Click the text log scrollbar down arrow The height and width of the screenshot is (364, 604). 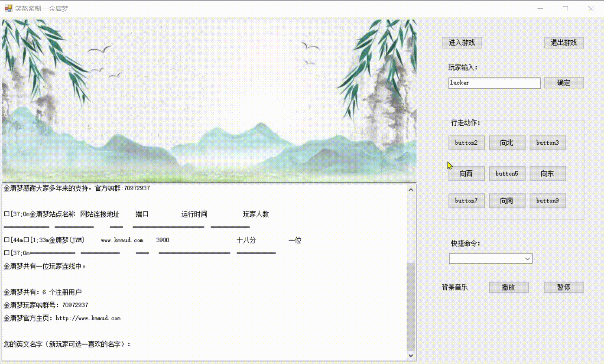tap(411, 356)
